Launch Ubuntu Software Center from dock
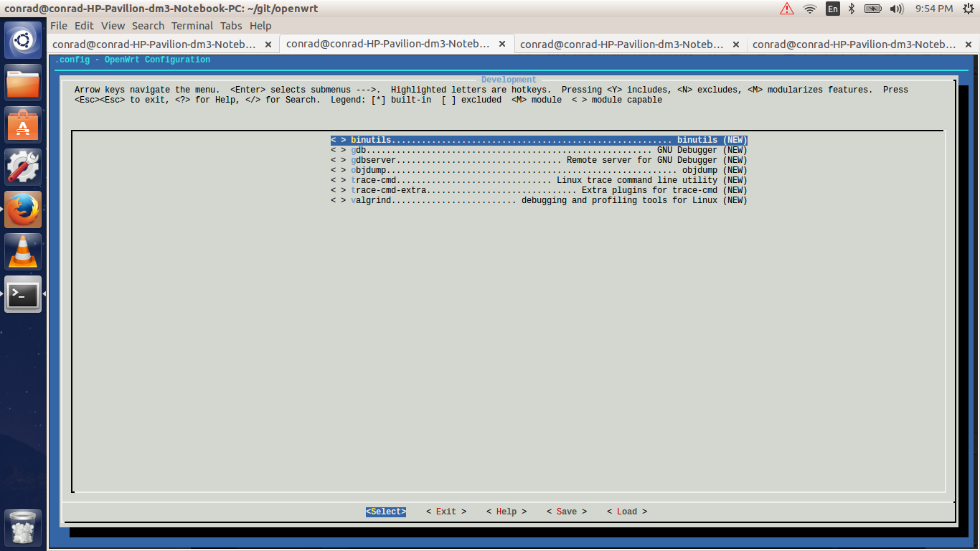This screenshot has width=980, height=551. (x=24, y=125)
